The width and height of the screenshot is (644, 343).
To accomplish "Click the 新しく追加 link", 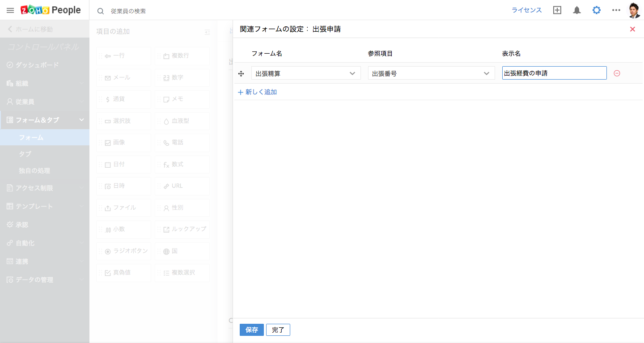I will tap(258, 92).
